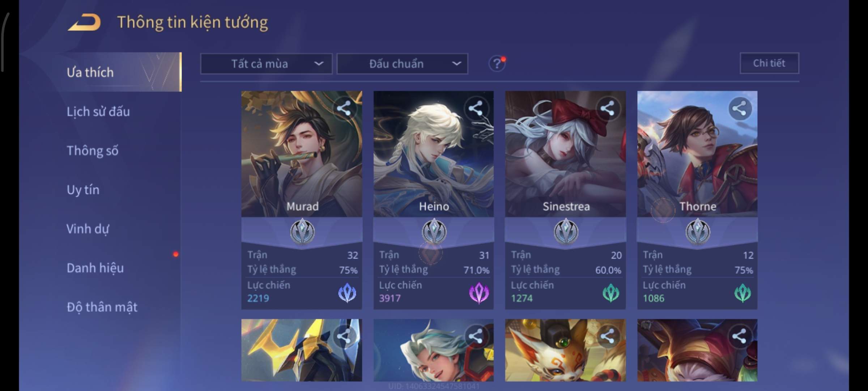This screenshot has height=391, width=868.
Task: Switch to the Lịch sử đấu tab
Action: tap(98, 112)
